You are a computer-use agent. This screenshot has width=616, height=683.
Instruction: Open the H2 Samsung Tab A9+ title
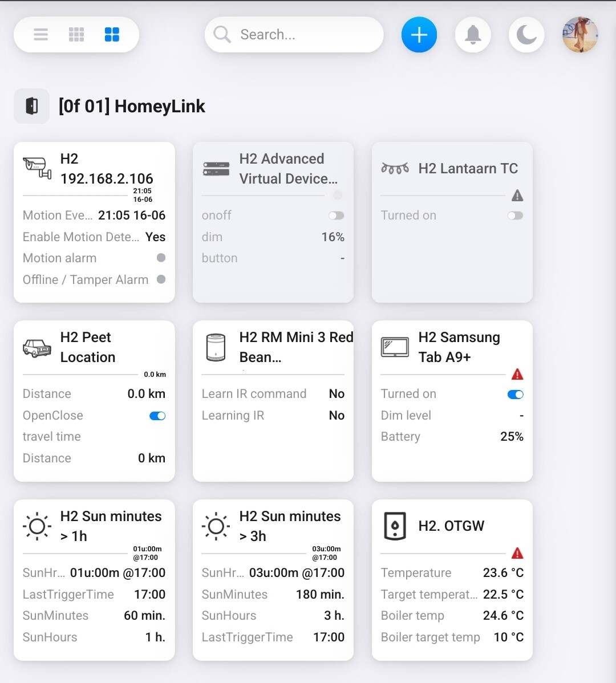tap(459, 347)
